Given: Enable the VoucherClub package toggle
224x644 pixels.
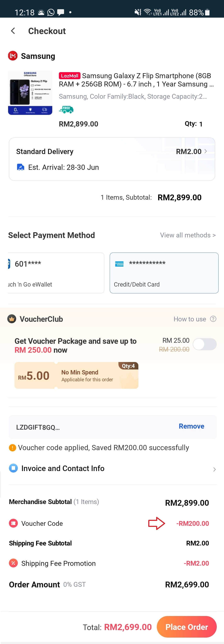Looking at the screenshot, I should pyautogui.click(x=205, y=344).
